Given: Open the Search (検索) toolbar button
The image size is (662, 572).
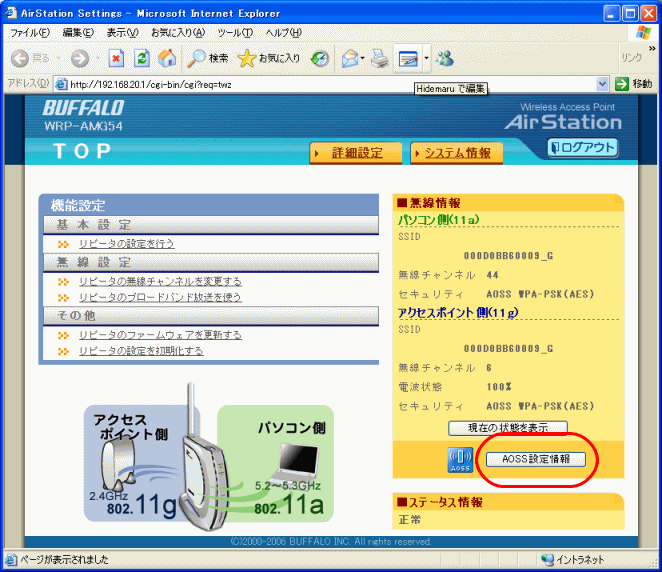Looking at the screenshot, I should [x=208, y=58].
